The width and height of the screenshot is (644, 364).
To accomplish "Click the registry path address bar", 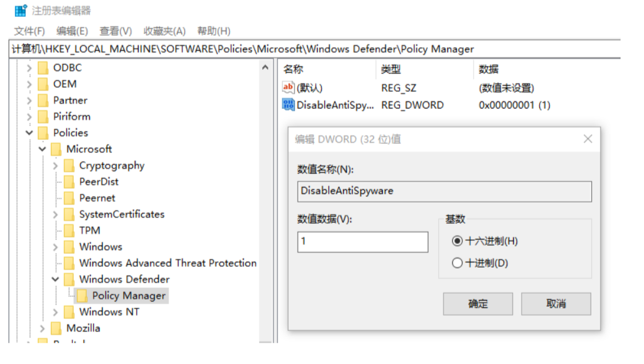I will click(x=315, y=49).
